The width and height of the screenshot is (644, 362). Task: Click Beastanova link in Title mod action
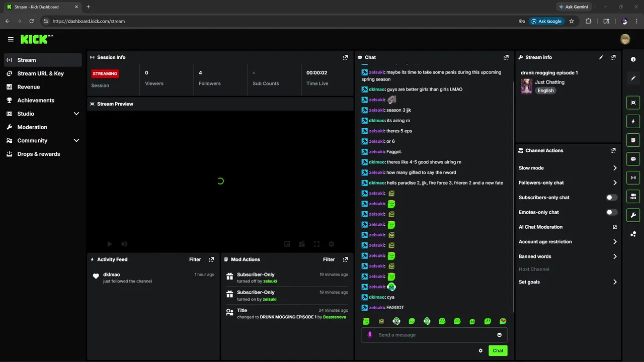(335, 317)
